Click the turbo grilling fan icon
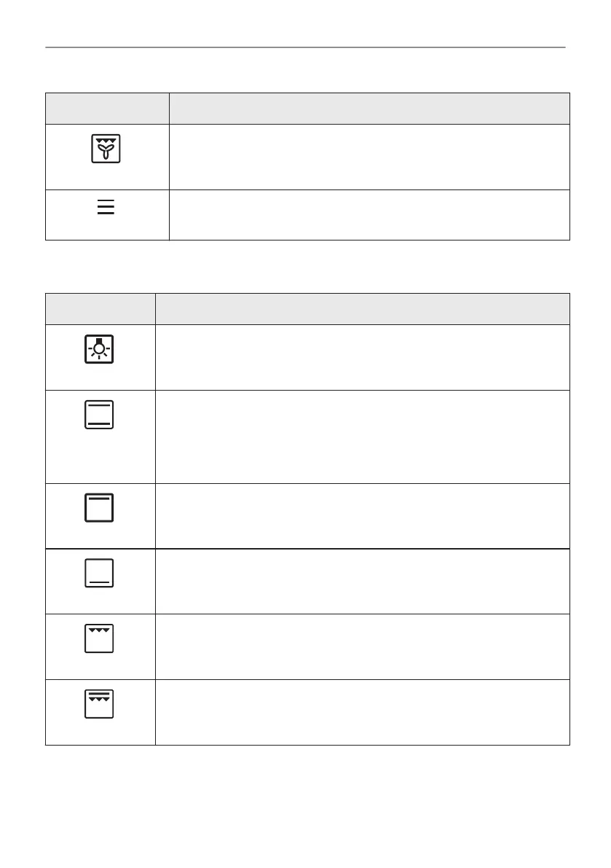This screenshot has width=611, height=868. click(106, 148)
